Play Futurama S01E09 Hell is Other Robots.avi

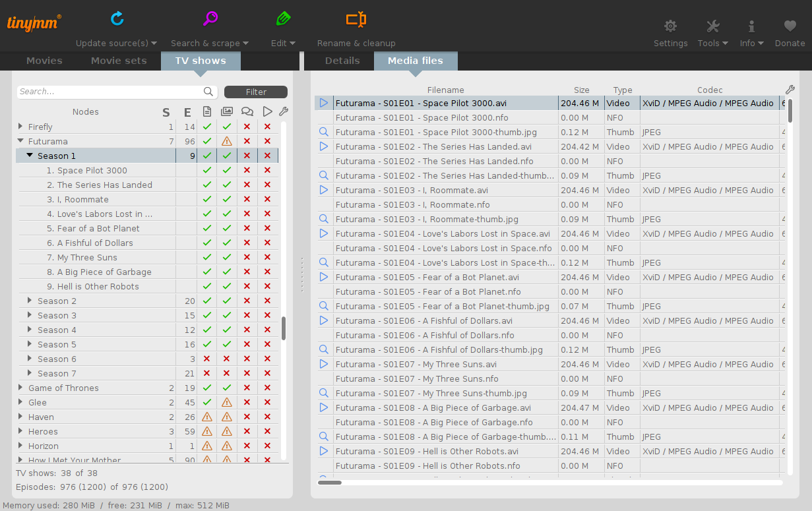point(324,451)
